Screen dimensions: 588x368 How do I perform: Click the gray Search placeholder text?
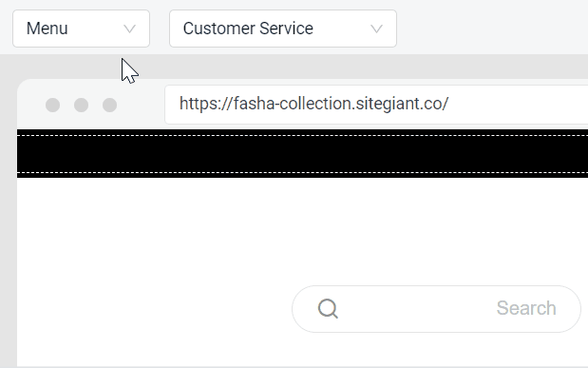pyautogui.click(x=526, y=308)
